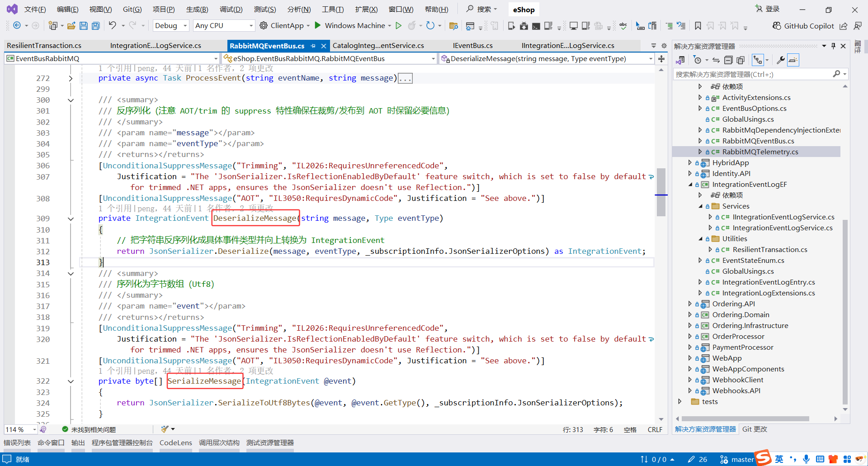Image resolution: width=868 pixels, height=466 pixels.
Task: Click the Find in Files folder-search icon
Action: 453,26
